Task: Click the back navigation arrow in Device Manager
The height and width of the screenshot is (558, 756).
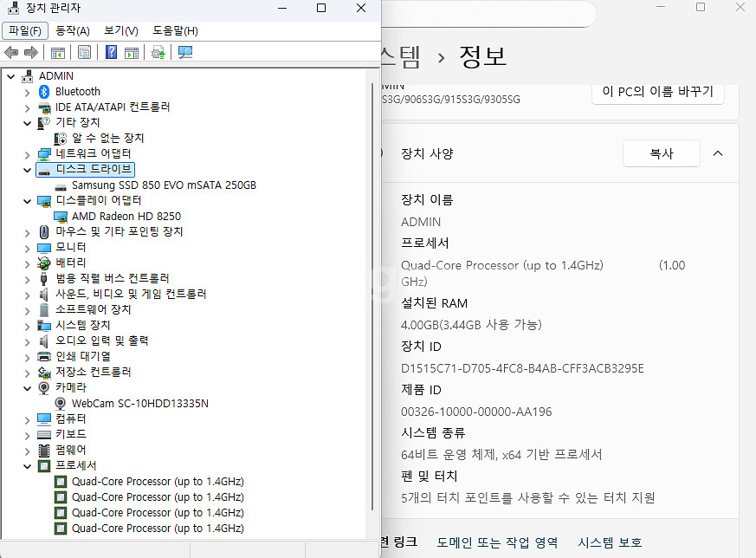Action: click(x=12, y=52)
